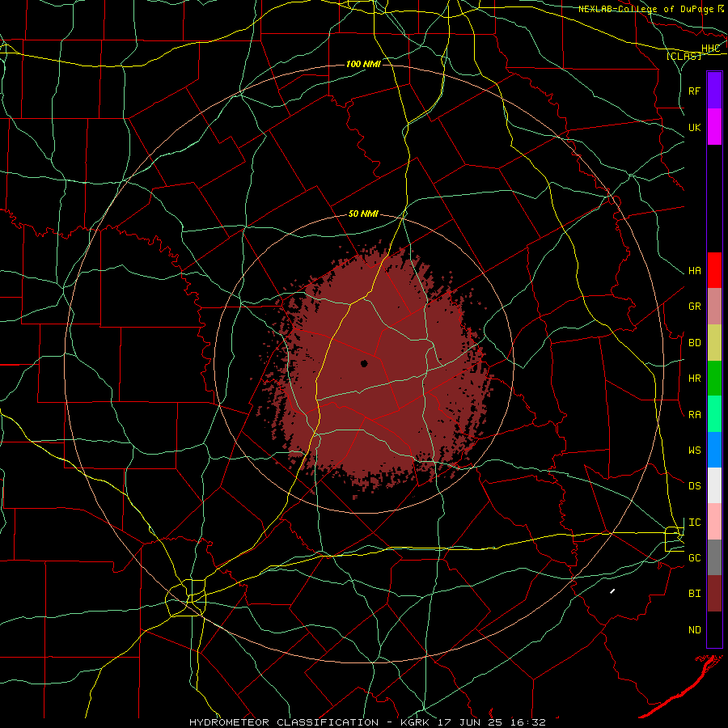Screen dimensions: 728x728
Task: Click the HA legend label
Action: (694, 270)
